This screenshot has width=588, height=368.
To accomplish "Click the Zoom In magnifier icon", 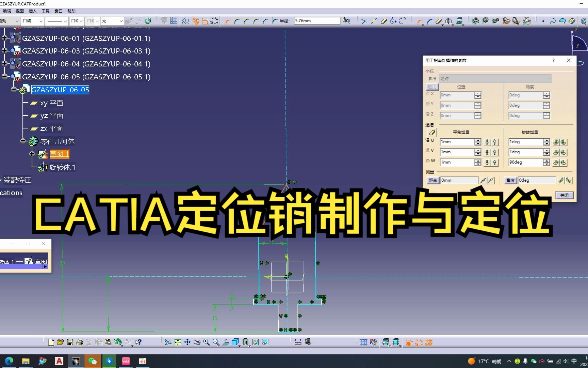I will [207, 342].
